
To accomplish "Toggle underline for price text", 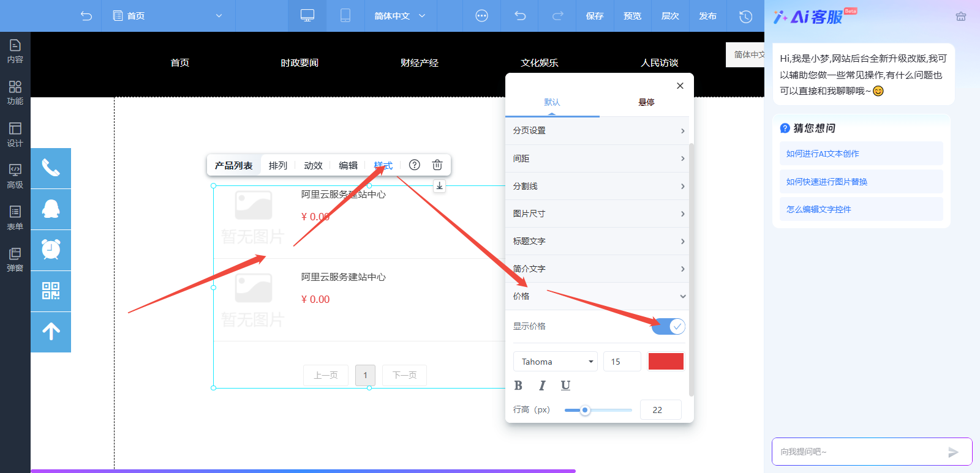I will 565,385.
